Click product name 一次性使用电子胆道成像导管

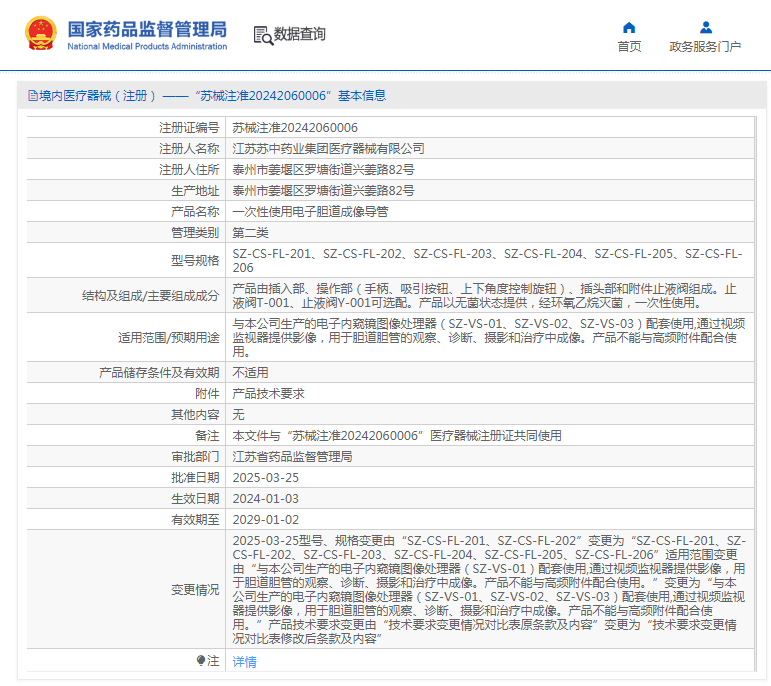coord(310,211)
